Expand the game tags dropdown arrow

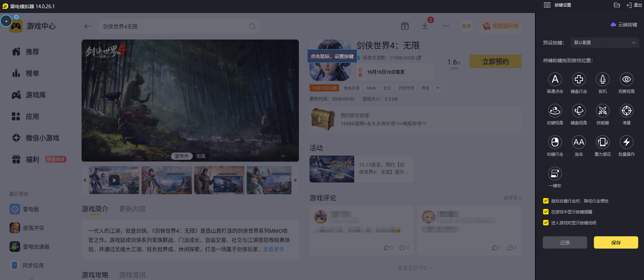pyautogui.click(x=438, y=88)
